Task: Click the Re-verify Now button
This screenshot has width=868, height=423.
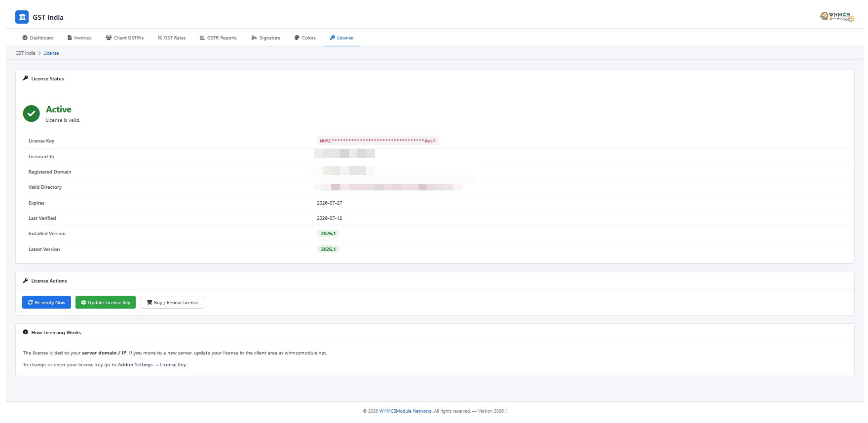Action: click(x=46, y=302)
